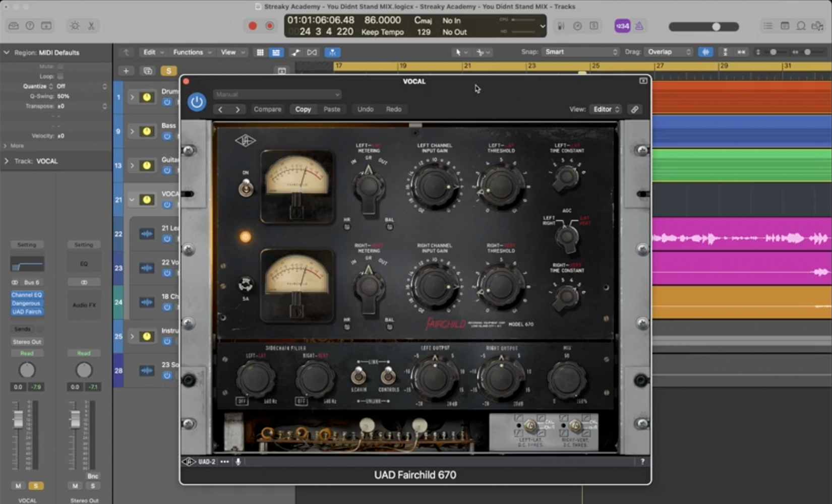Click the Bnc button on Stereo Out
Screen dimensions: 832x504
(x=93, y=476)
